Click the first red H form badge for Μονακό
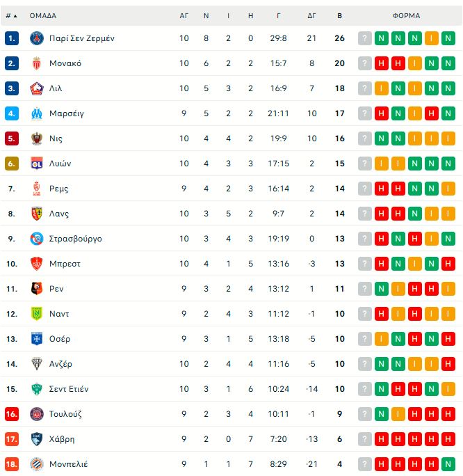The height and width of the screenshot is (476, 463). [382, 63]
